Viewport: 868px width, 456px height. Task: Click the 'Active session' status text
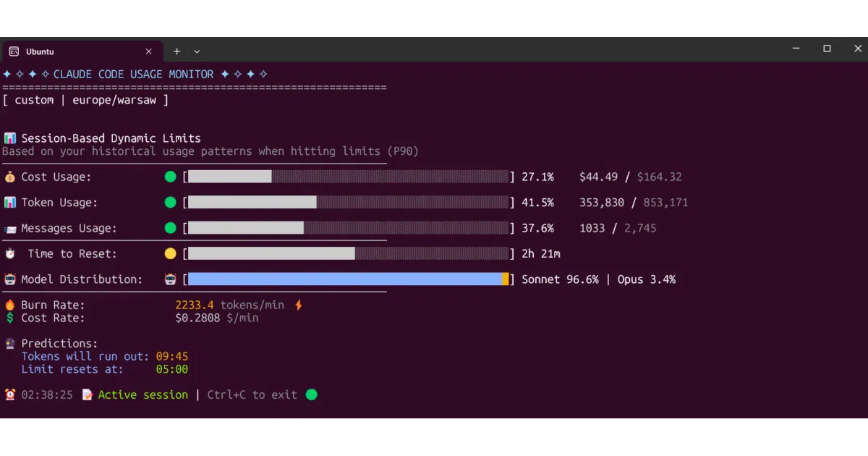click(x=143, y=394)
